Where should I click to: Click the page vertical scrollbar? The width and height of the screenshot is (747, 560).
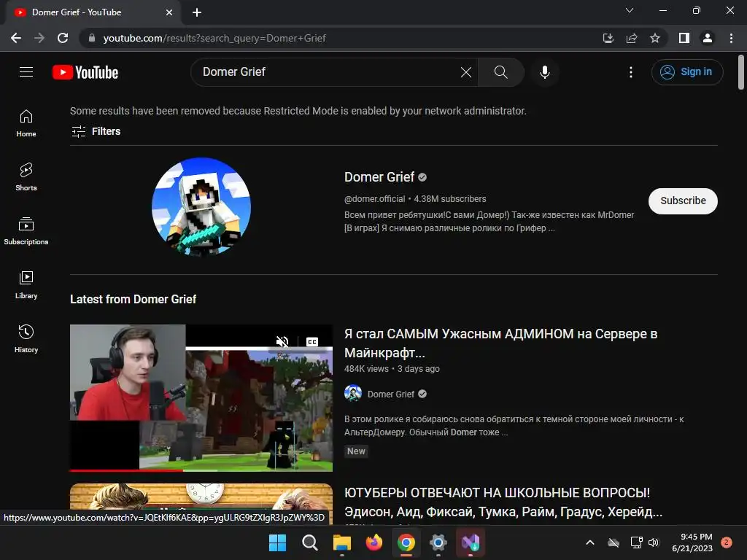741,72
